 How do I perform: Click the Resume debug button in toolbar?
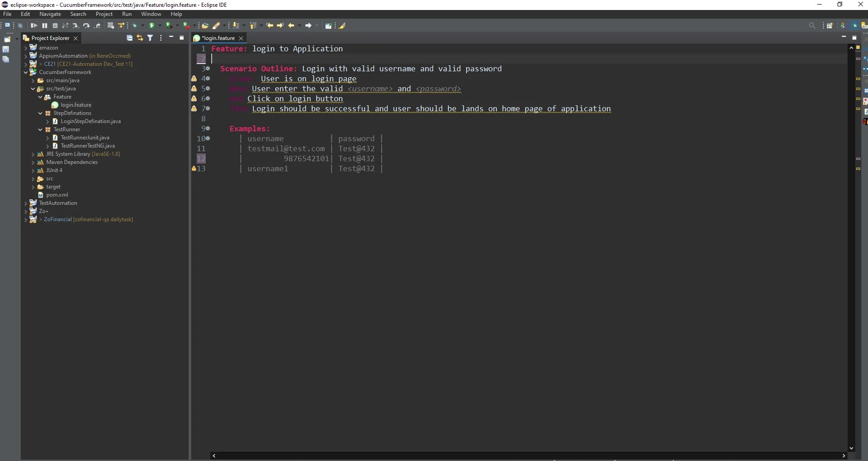34,26
